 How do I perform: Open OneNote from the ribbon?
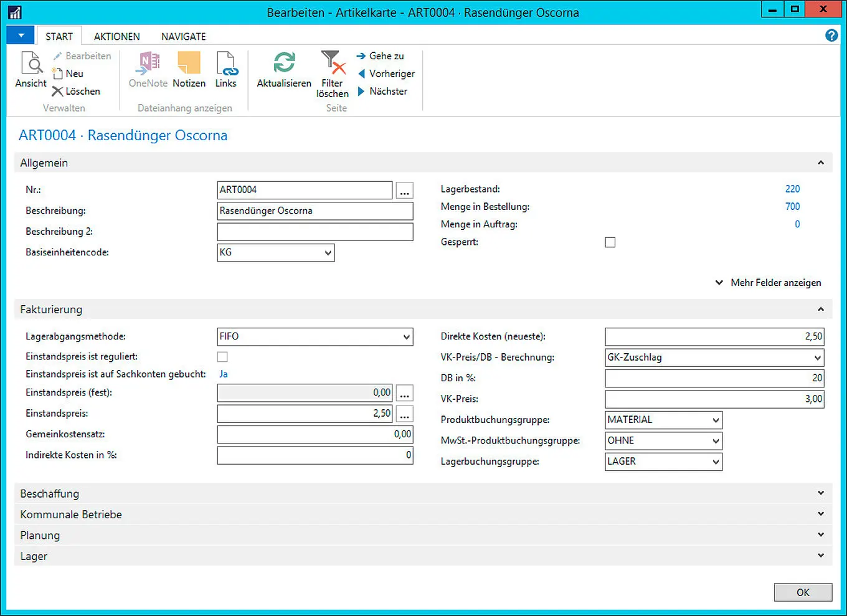148,64
